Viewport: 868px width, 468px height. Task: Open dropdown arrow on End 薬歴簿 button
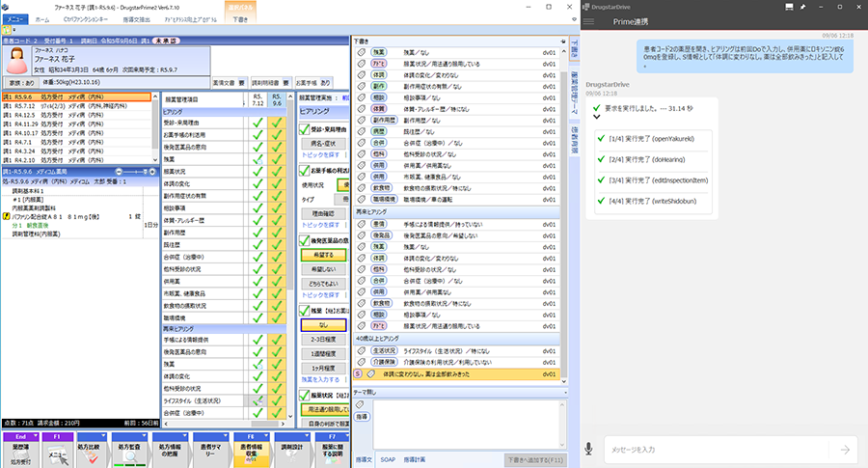pos(36,436)
